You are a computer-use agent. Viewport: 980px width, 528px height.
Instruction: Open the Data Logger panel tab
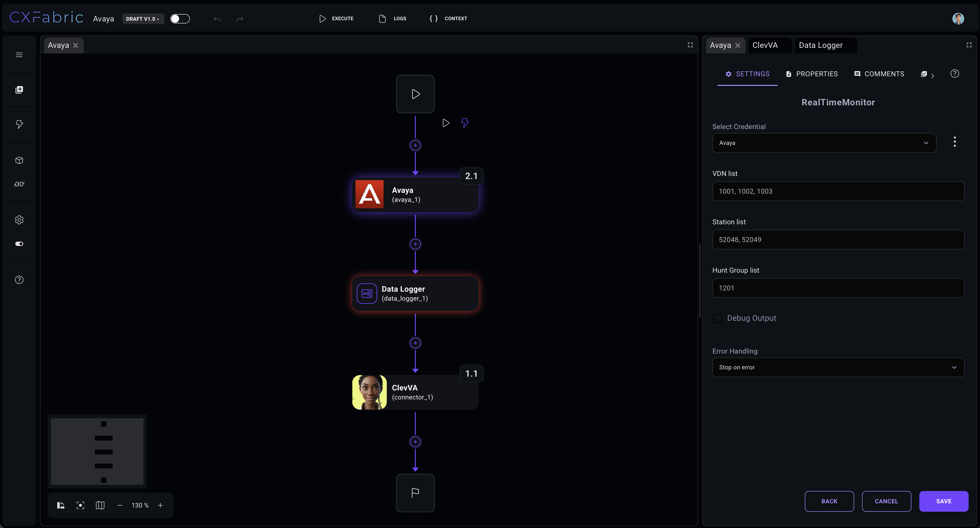coord(820,45)
